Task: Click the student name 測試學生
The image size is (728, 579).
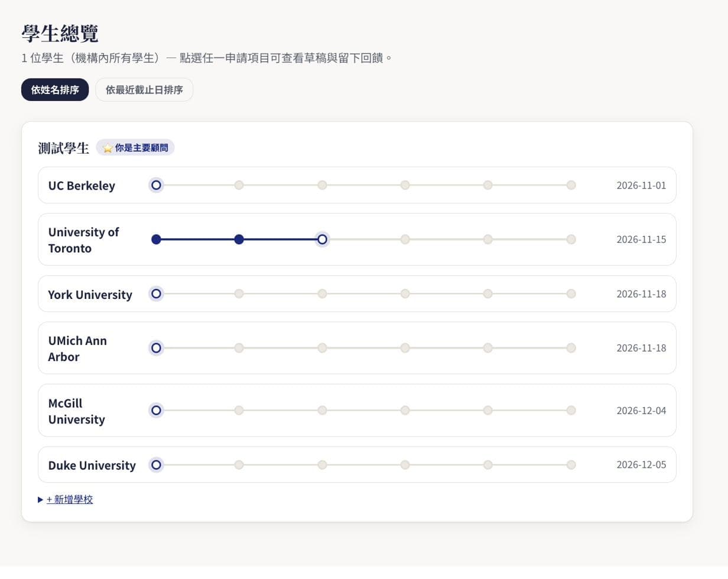Action: 63,148
